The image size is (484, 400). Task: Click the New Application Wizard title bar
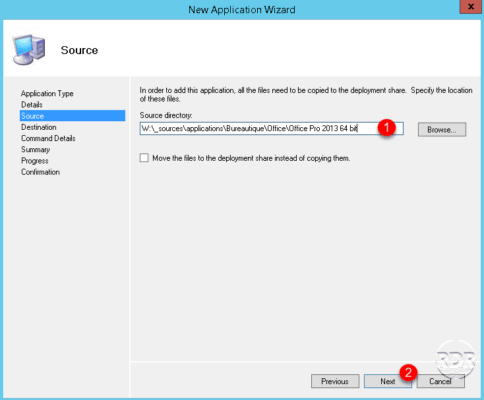tap(242, 9)
